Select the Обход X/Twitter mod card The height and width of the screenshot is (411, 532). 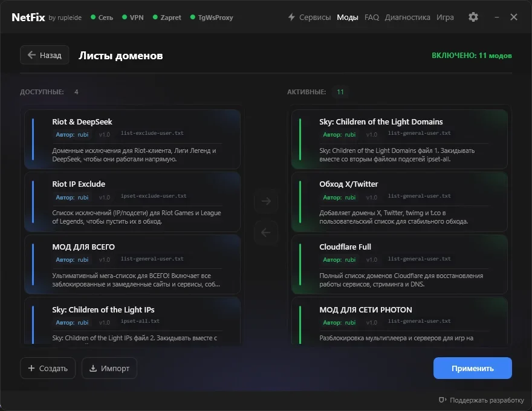400,202
